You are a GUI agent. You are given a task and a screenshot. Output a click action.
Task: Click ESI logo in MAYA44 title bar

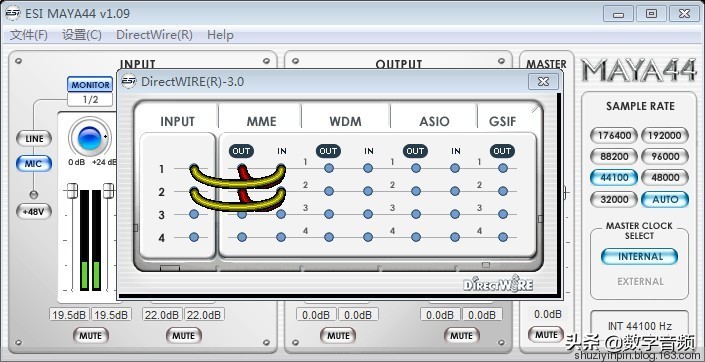tap(13, 13)
